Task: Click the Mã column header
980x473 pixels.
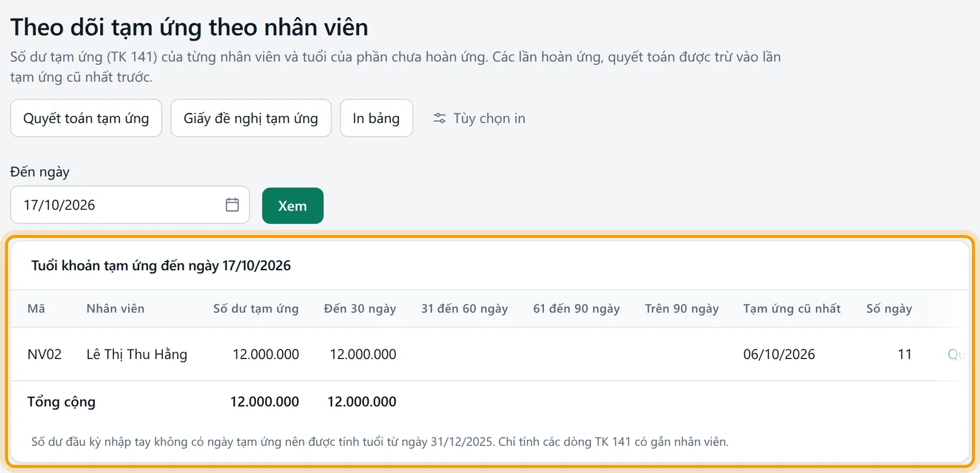Action: click(x=36, y=309)
